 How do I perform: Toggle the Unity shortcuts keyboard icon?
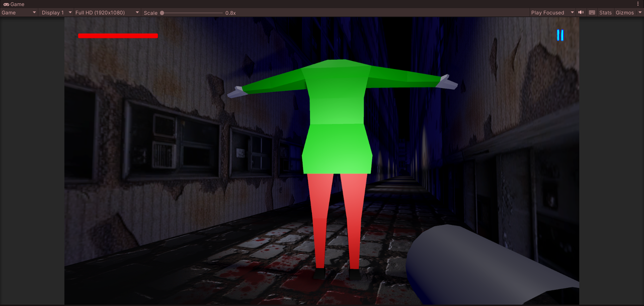[x=592, y=13]
